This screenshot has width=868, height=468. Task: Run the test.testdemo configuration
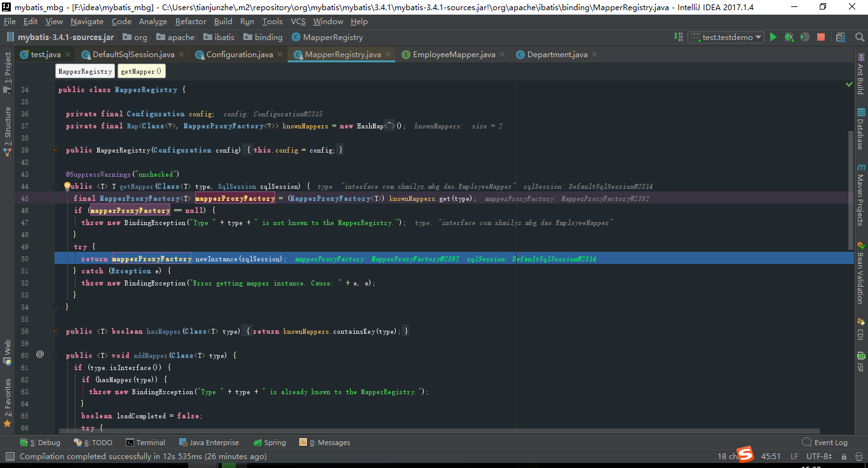tap(773, 37)
